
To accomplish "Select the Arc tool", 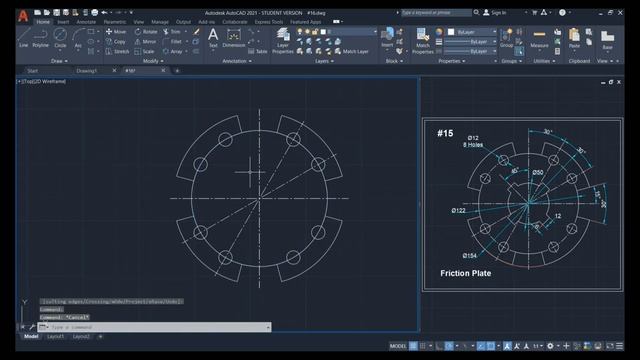I will (78, 39).
